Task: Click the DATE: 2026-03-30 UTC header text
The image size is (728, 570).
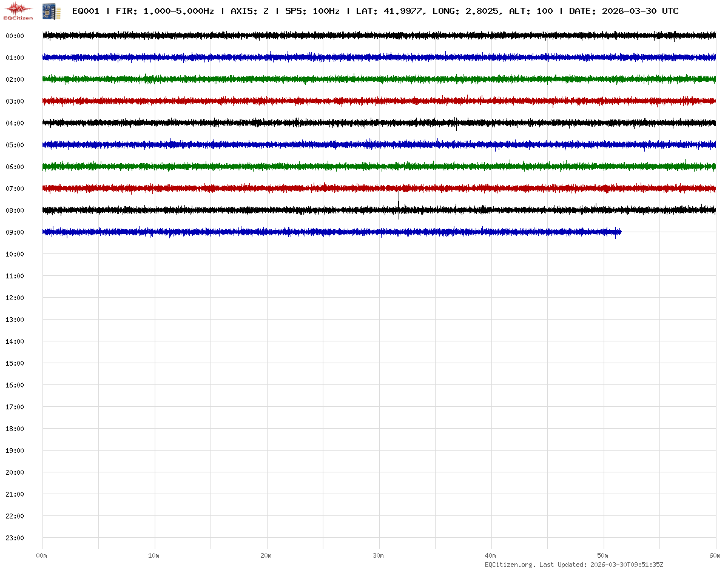Action: tap(624, 11)
